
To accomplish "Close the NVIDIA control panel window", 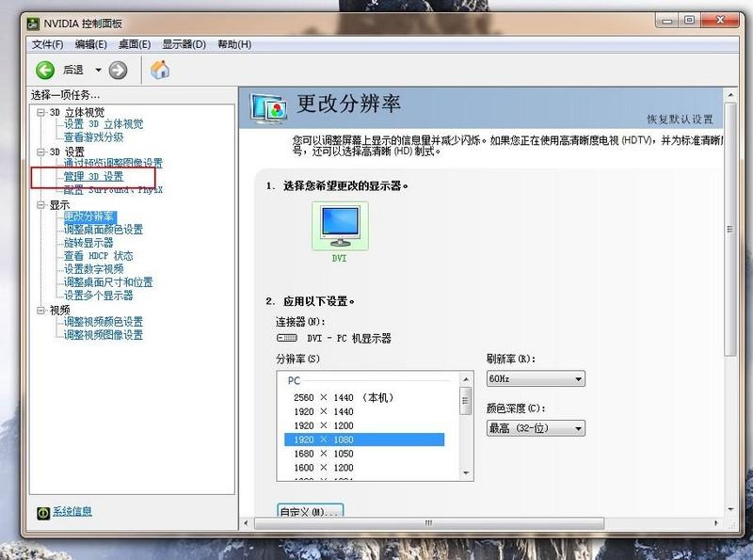I will (719, 20).
